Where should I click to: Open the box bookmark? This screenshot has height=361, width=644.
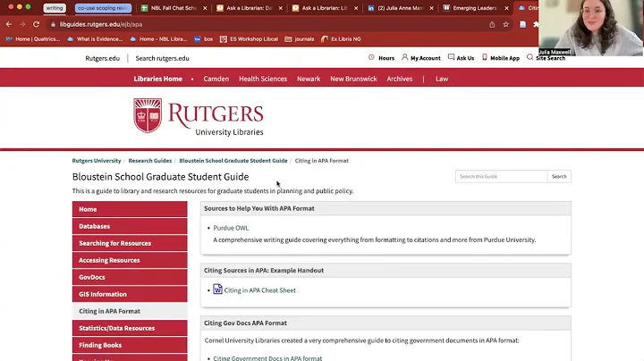tap(204, 39)
